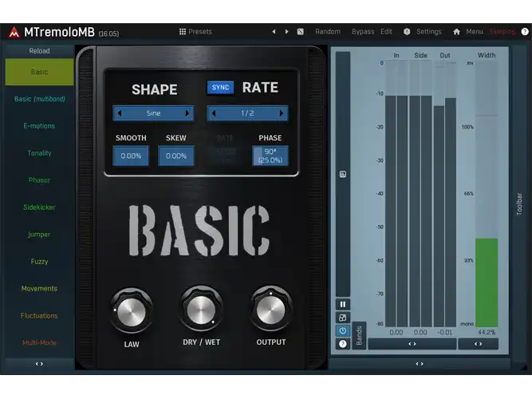The image size is (532, 399).
Task: Select the E-motions device
Action: 39,126
